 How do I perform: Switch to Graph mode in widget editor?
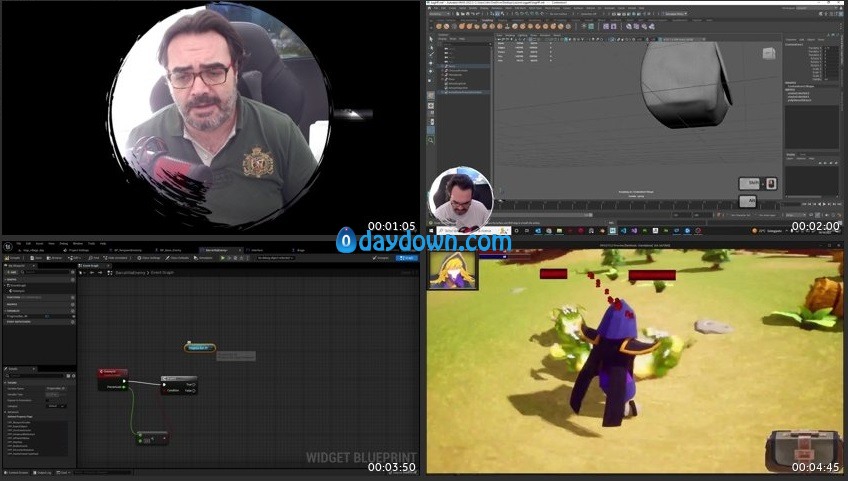point(406,258)
